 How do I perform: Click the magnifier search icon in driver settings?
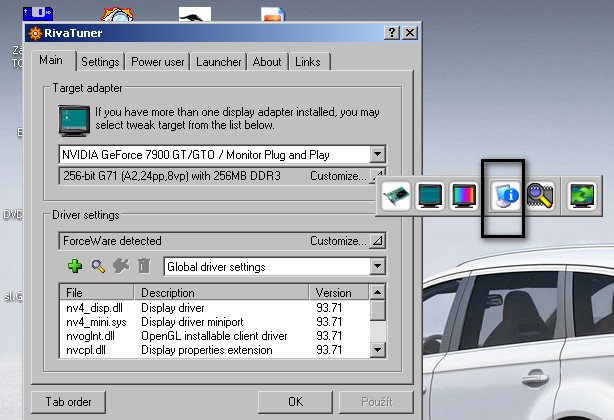[98, 266]
